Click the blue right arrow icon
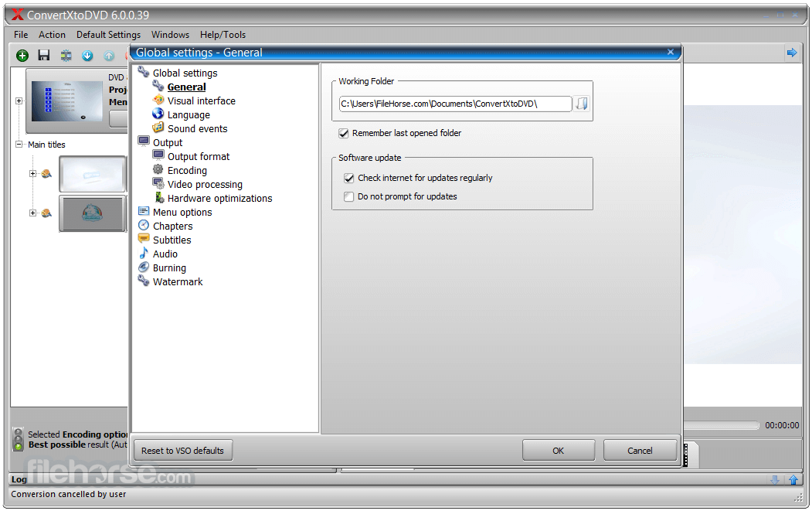 pyautogui.click(x=791, y=53)
